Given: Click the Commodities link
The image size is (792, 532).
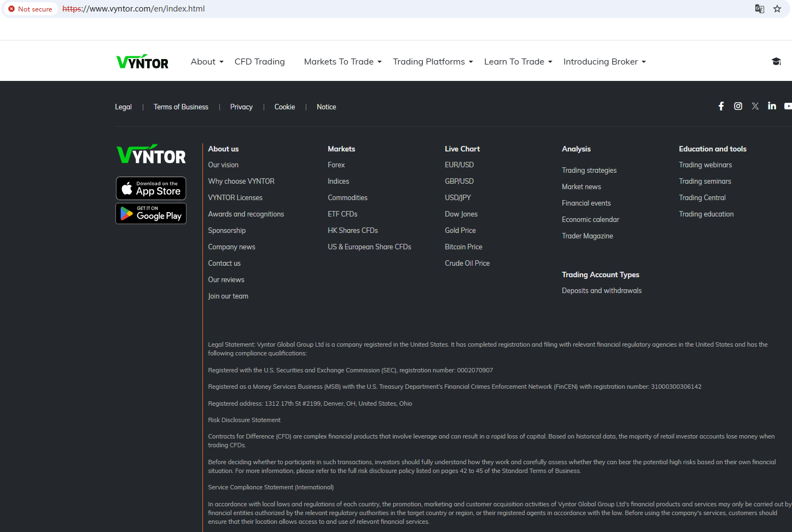Looking at the screenshot, I should [x=348, y=198].
